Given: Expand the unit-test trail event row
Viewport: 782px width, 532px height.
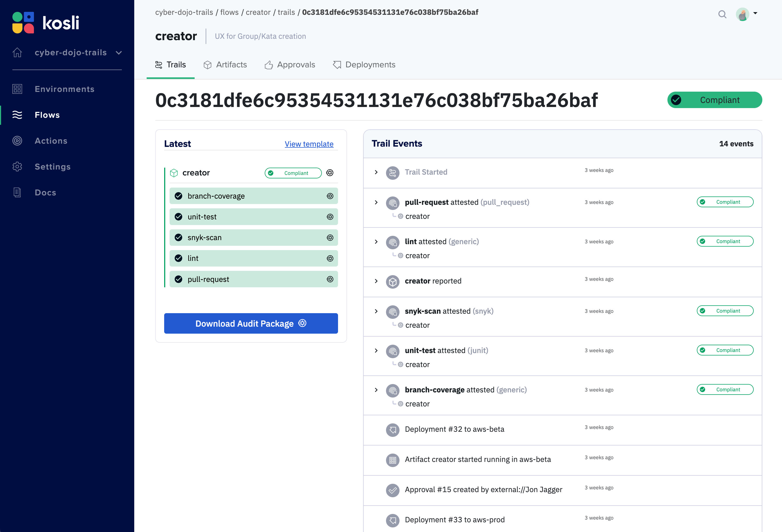Looking at the screenshot, I should [377, 350].
